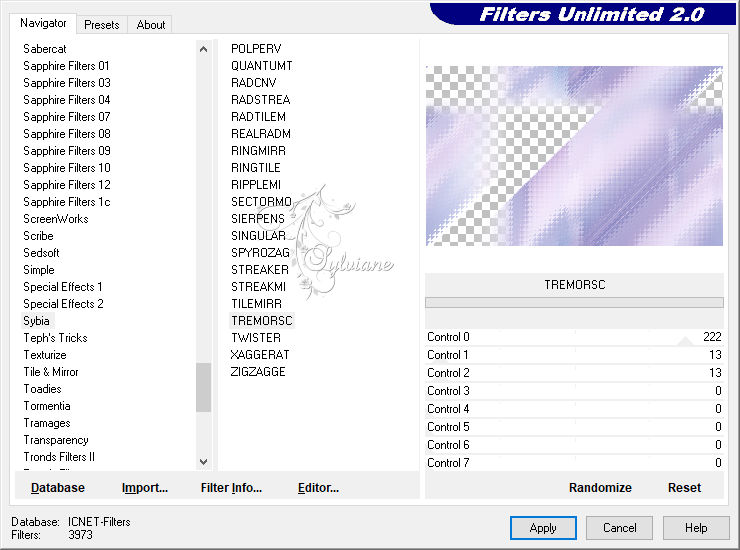Select Transparency category

(x=56, y=440)
